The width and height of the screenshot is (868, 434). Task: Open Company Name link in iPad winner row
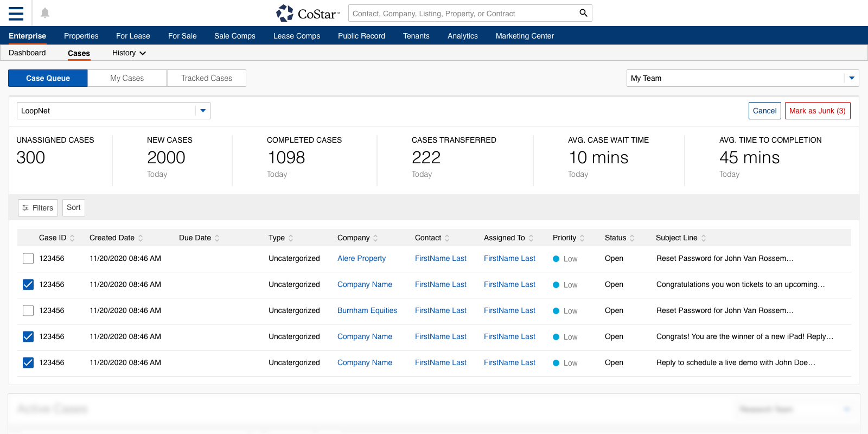tap(365, 336)
